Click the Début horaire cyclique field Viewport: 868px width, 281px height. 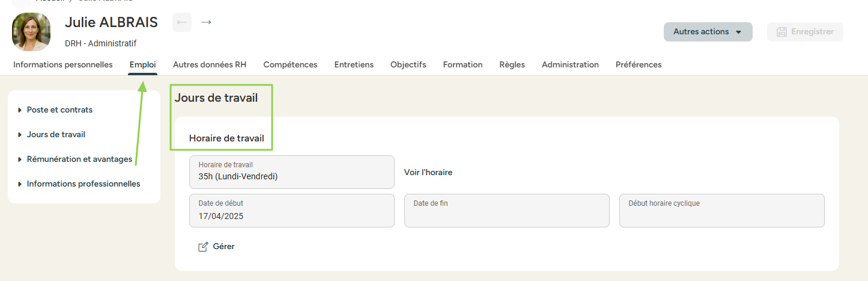pyautogui.click(x=721, y=211)
